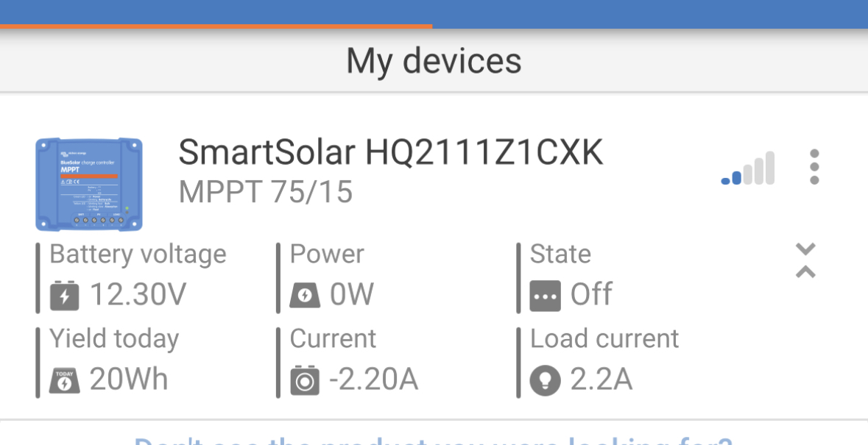The width and height of the screenshot is (868, 445).
Task: Click the MPPT 75/15 model subtitle
Action: click(x=266, y=192)
